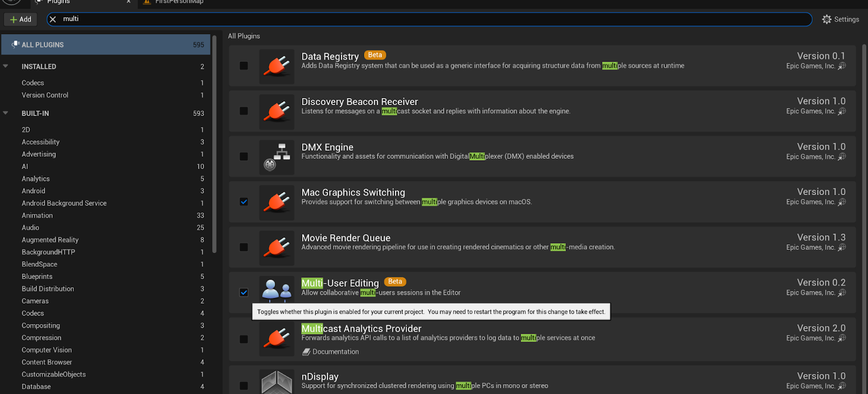Select the Build Distribution category
The image size is (868, 394).
click(106, 289)
